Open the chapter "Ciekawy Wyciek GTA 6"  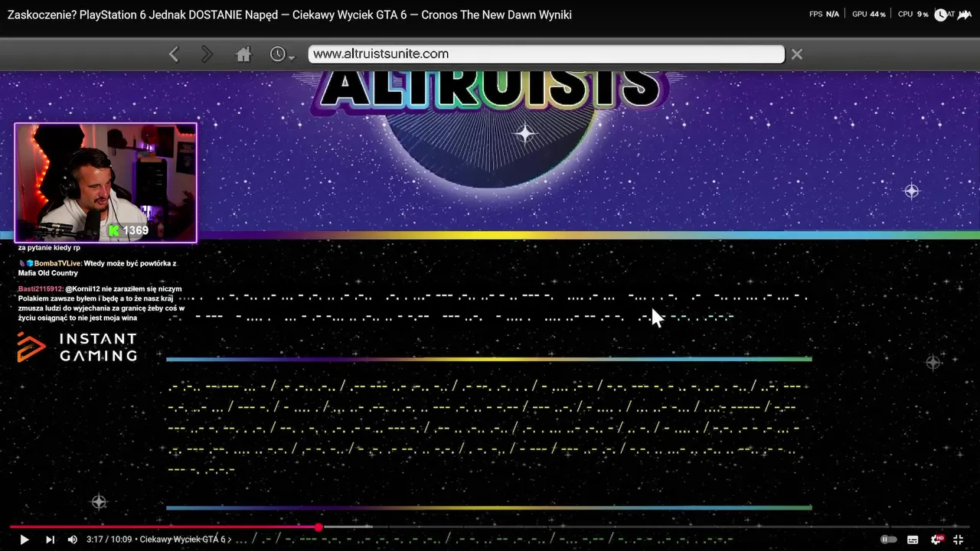pos(185,540)
